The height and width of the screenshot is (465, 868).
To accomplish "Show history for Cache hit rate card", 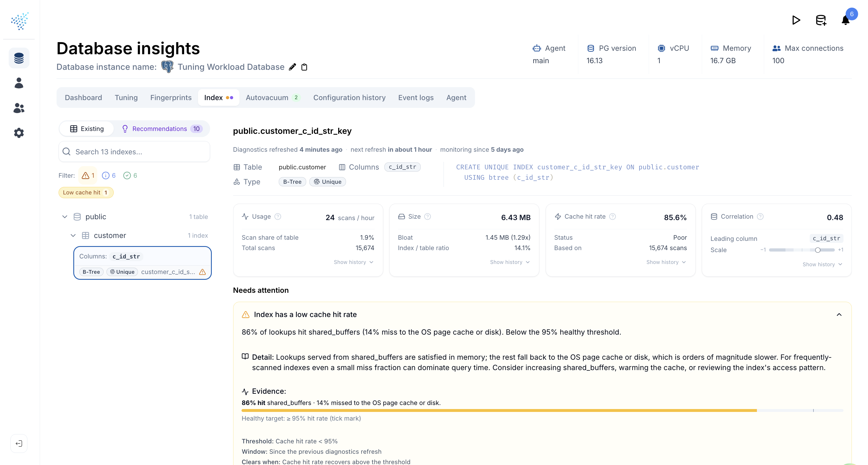I will click(666, 262).
